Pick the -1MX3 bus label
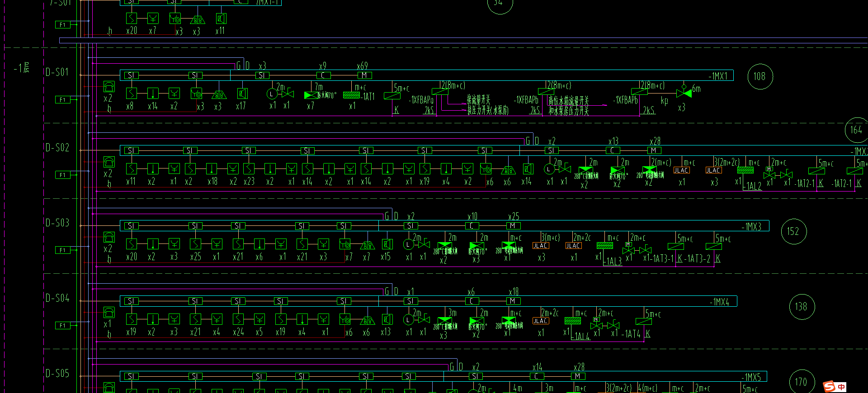 coord(751,227)
